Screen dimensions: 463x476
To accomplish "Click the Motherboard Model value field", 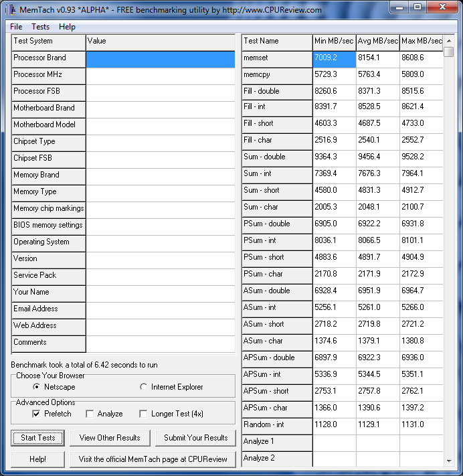I will click(x=161, y=127).
